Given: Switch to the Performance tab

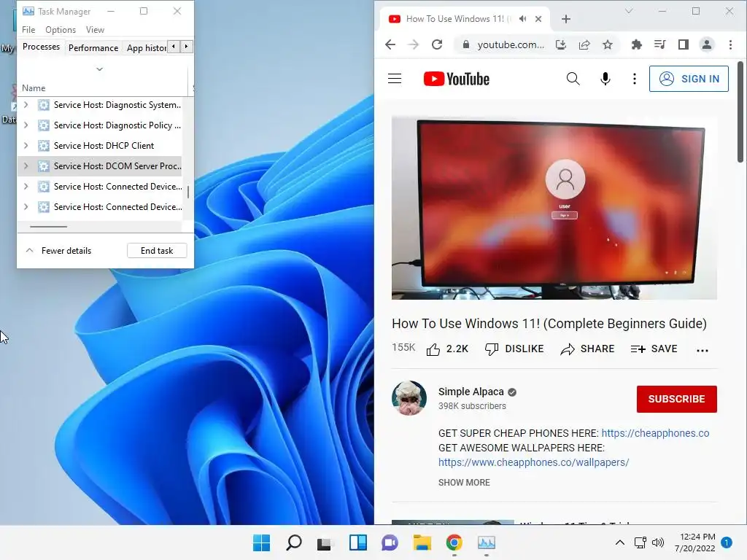Looking at the screenshot, I should 93,47.
